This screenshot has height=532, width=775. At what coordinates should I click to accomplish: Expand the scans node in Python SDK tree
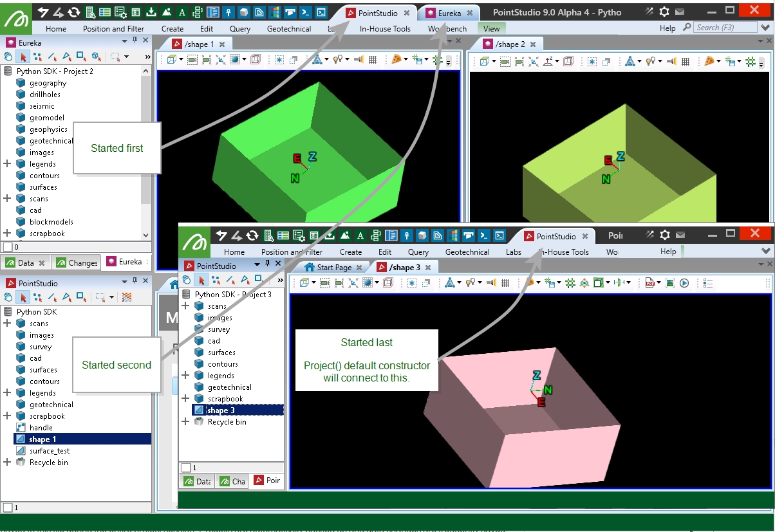tap(7, 324)
